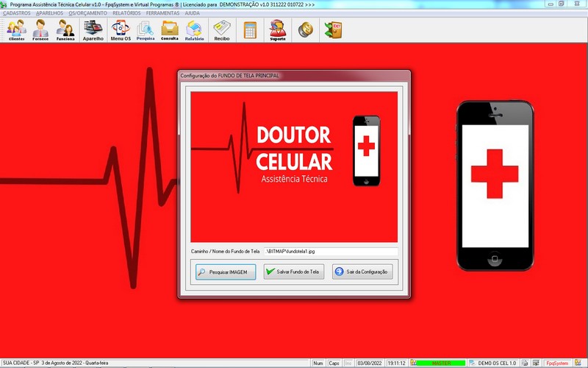Click the Pesquisar IMAGEM button
Image resolution: width=588 pixels, height=368 pixels.
tap(226, 272)
